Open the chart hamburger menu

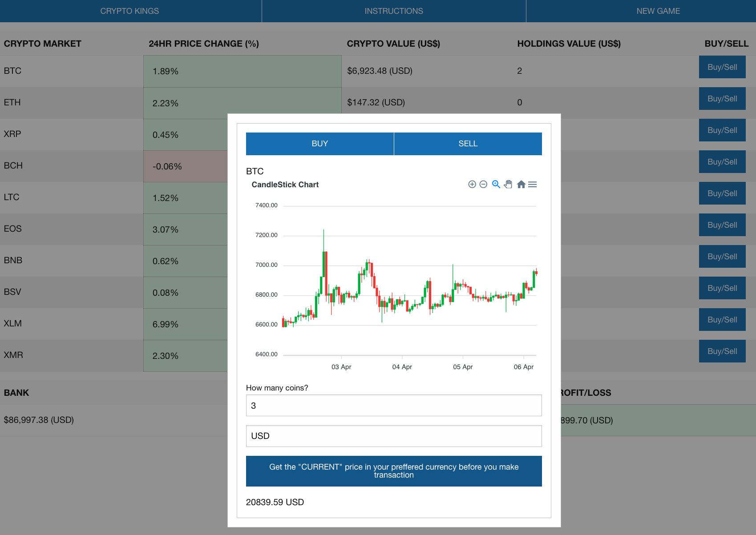(533, 184)
